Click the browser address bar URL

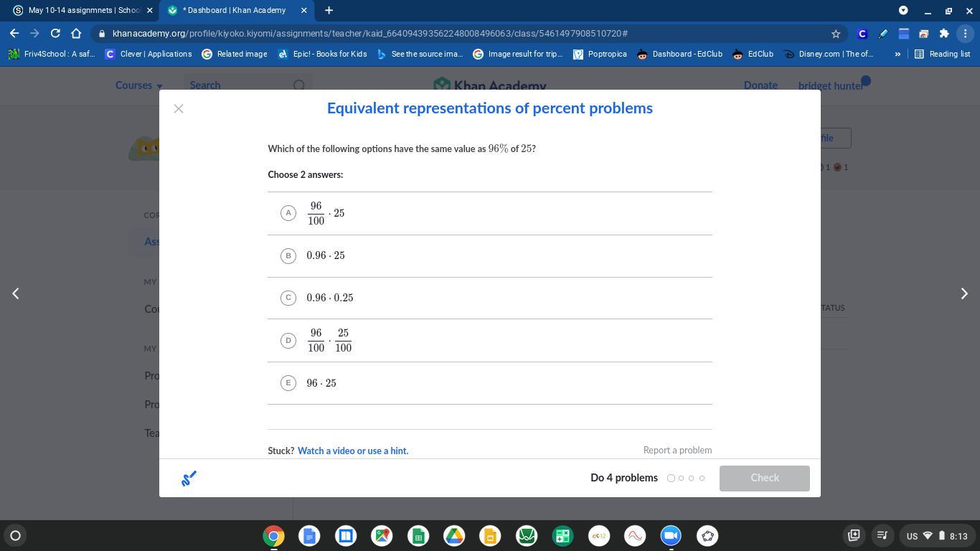pyautogui.click(x=369, y=34)
